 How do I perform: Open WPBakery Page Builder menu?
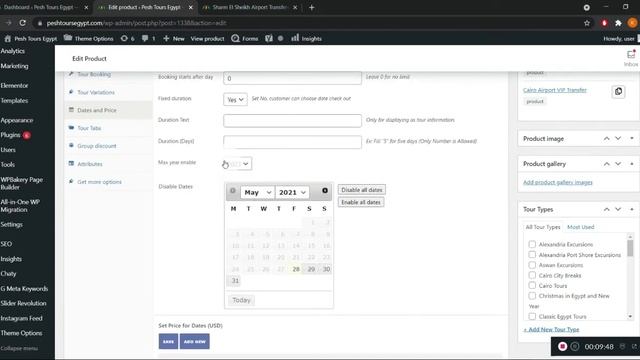(x=22, y=183)
